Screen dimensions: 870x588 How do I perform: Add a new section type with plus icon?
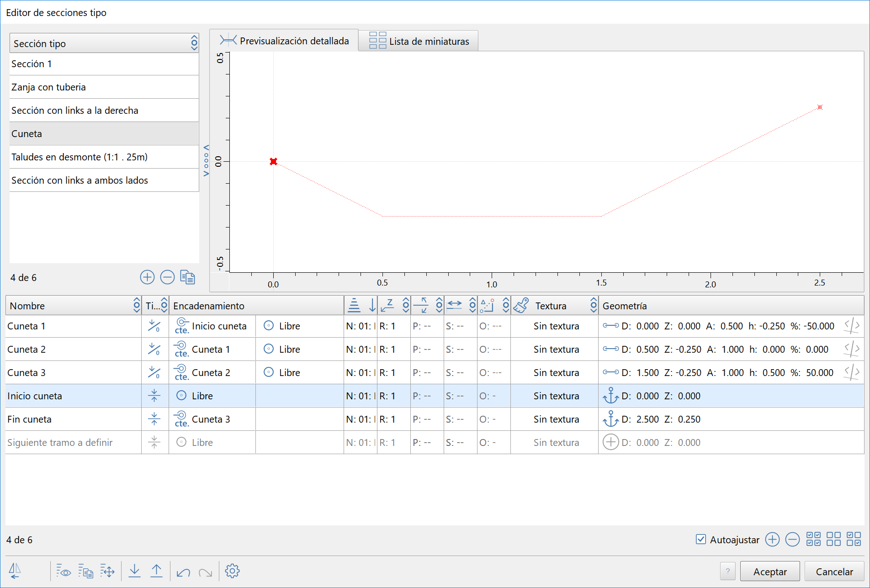(x=147, y=277)
